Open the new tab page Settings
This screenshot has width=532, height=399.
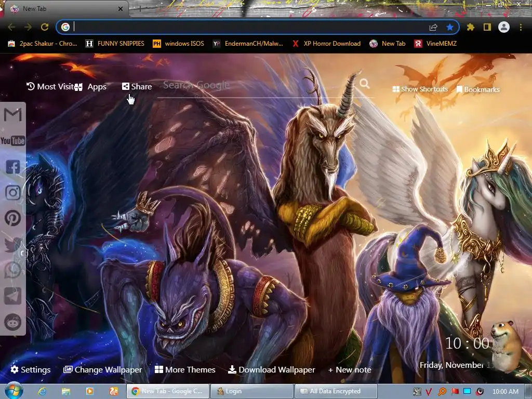pos(31,369)
